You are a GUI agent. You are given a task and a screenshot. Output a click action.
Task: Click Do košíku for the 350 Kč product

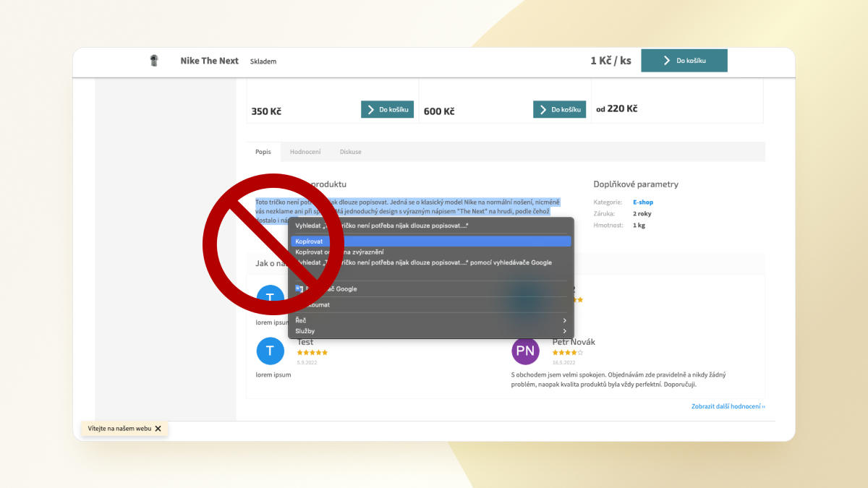click(388, 110)
